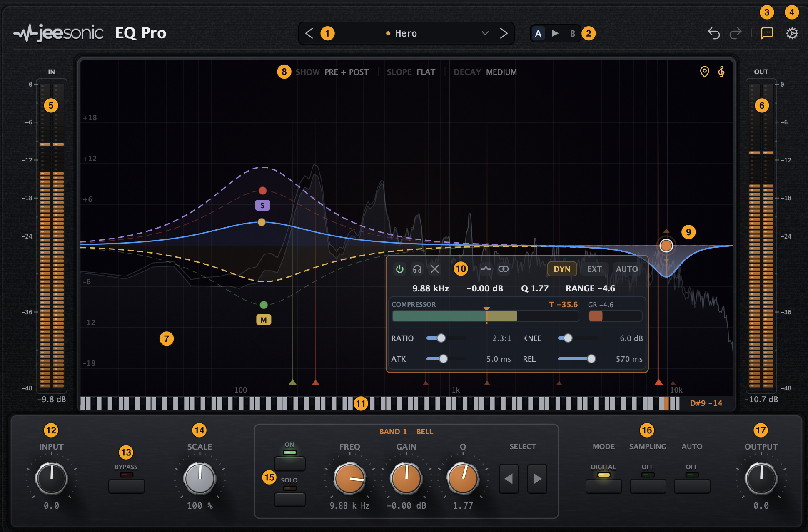Screen dimensions: 808x532
Task: Open the help speech bubble icon
Action: click(x=767, y=33)
